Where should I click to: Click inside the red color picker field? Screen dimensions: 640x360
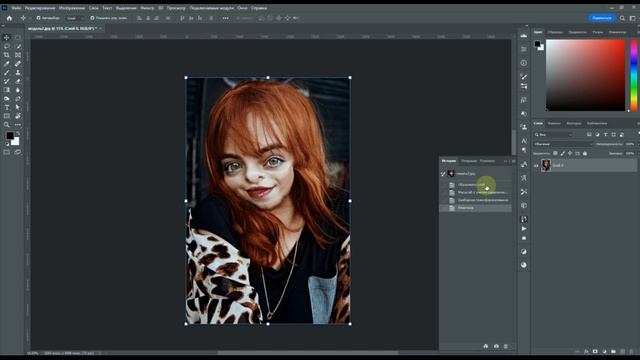click(585, 75)
